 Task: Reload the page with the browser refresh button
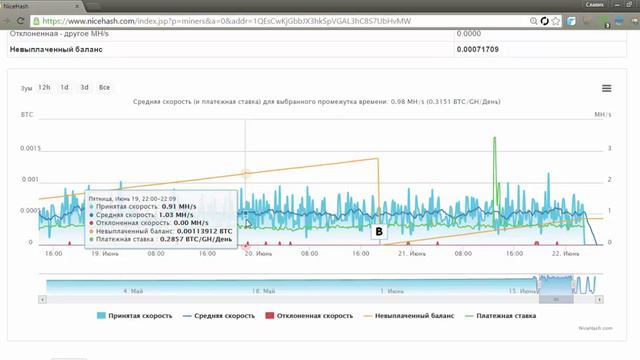[20, 21]
